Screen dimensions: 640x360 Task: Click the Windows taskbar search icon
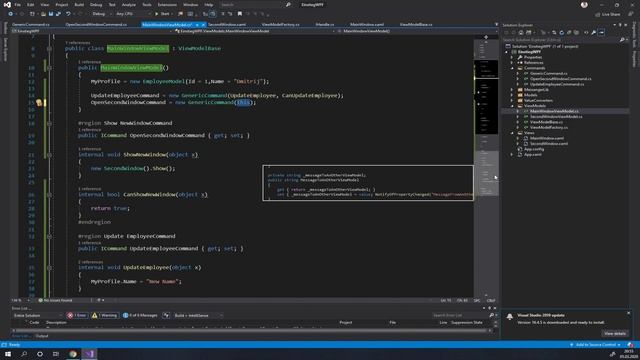tap(24, 354)
